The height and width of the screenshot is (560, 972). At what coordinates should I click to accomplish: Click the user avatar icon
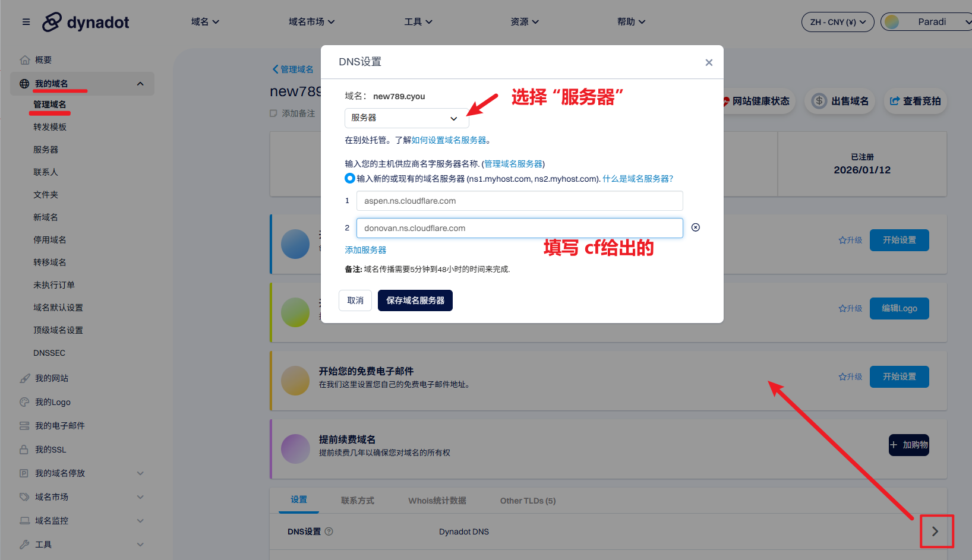[891, 22]
